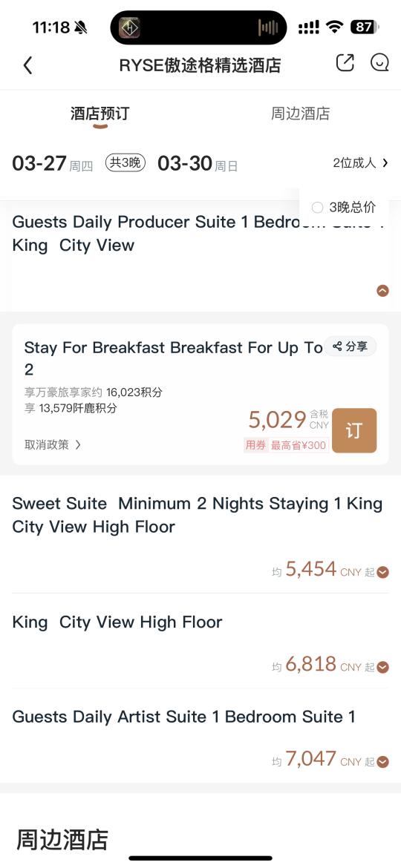Expand the Sweet Suite 5,454 CNY rates
The image size is (401, 868).
(x=382, y=573)
